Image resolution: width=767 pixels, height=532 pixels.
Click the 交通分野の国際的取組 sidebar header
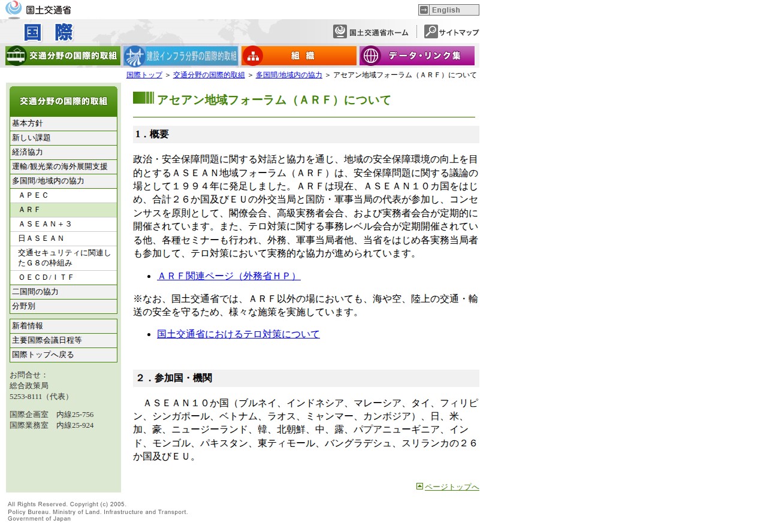64,101
